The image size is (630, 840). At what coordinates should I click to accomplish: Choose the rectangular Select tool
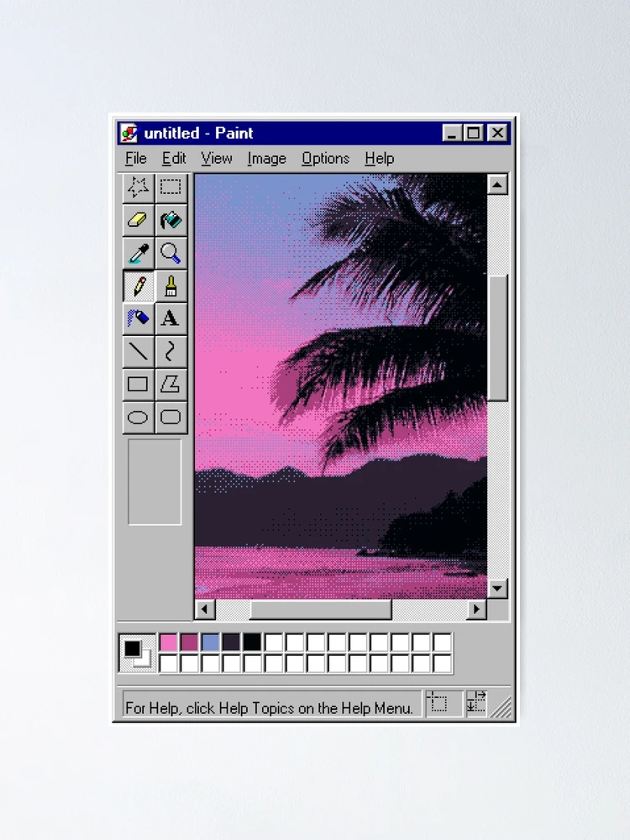tap(171, 187)
